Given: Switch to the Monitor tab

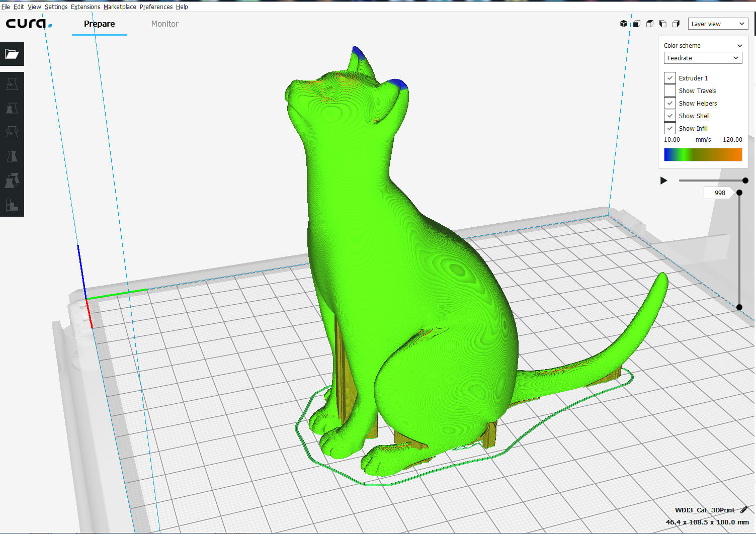Looking at the screenshot, I should click(164, 24).
